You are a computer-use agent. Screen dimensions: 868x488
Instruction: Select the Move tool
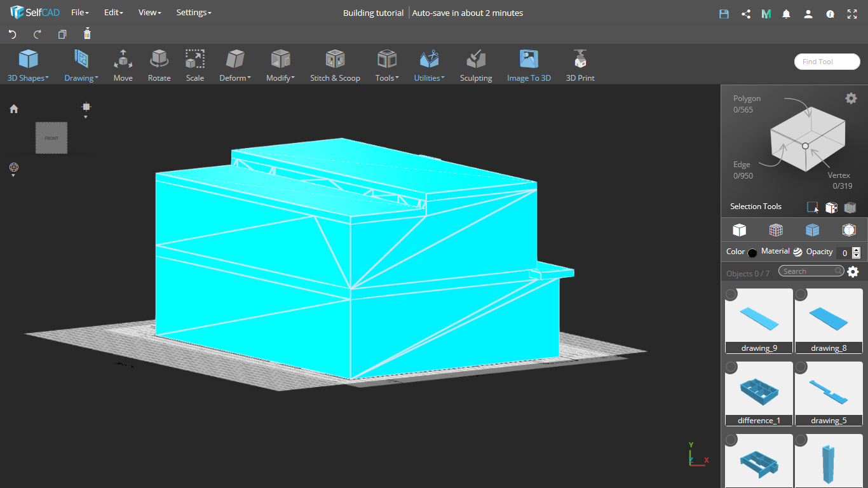point(123,66)
